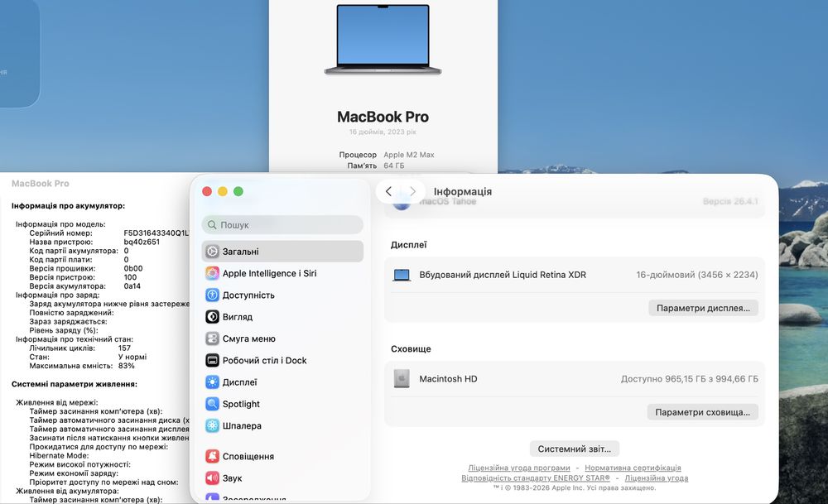Click battery version value 0a14
This screenshot has width=828, height=504.
point(132,286)
